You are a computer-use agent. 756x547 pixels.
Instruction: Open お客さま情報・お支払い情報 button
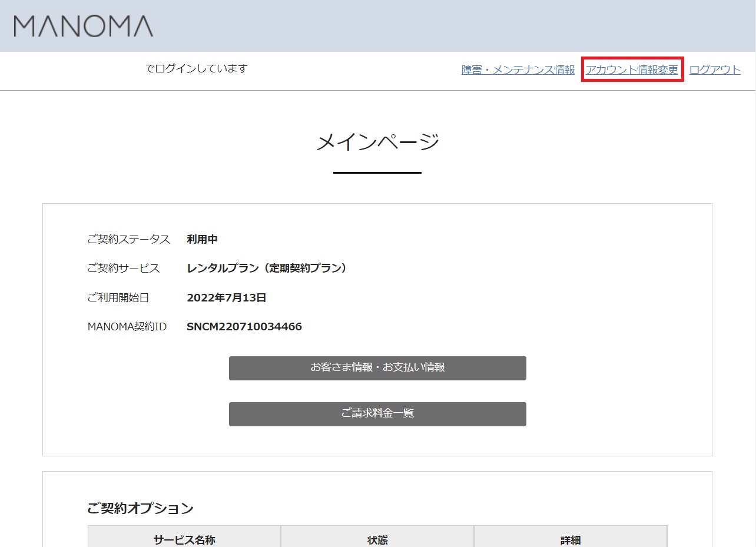tap(377, 368)
